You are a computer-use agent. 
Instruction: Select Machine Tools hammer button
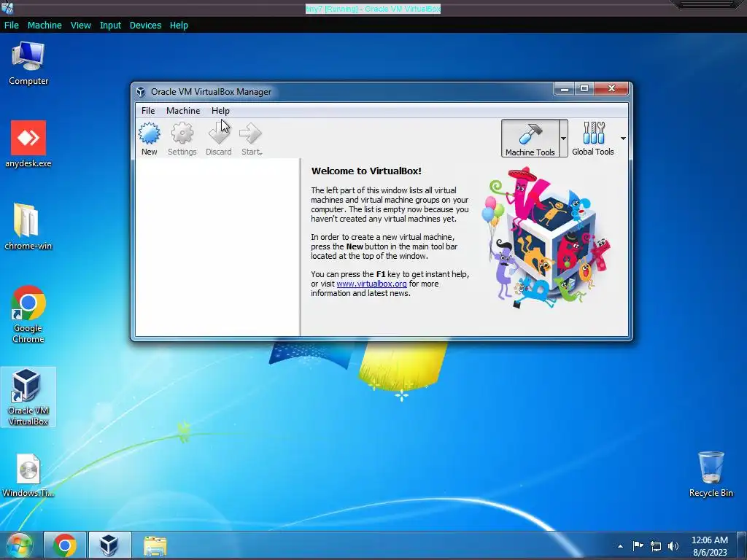click(x=530, y=138)
